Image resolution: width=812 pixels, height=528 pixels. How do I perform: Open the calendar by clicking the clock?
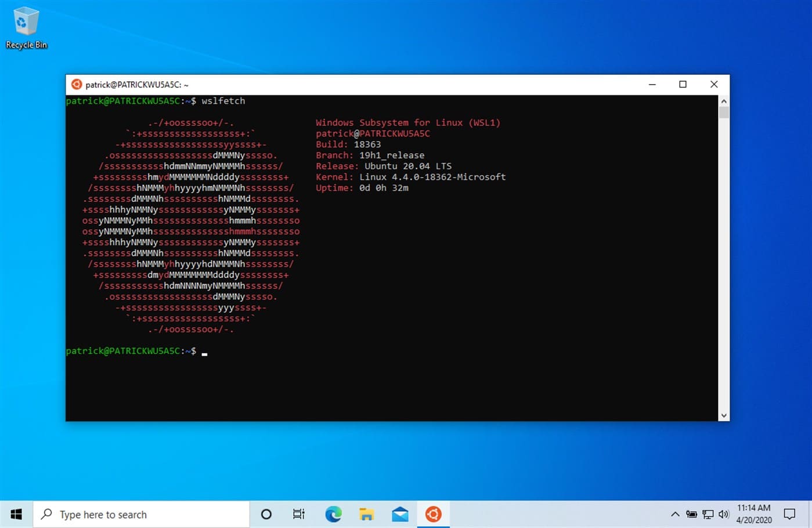click(x=755, y=514)
